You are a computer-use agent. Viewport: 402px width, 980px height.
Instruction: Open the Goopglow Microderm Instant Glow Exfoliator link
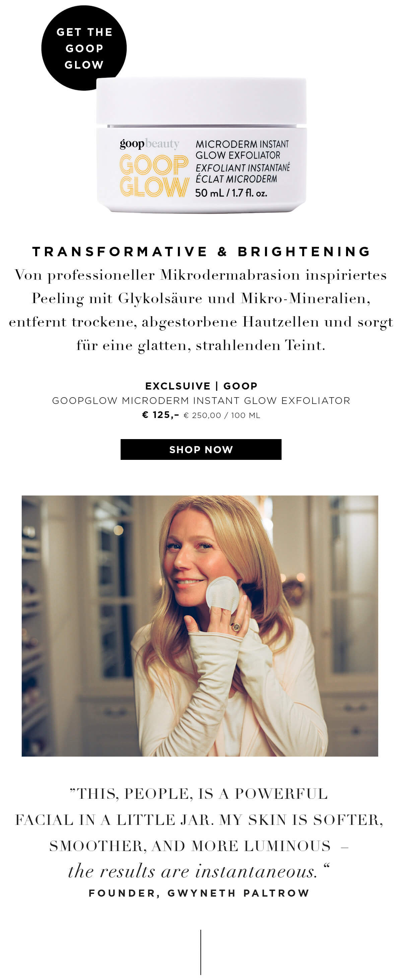tap(201, 401)
